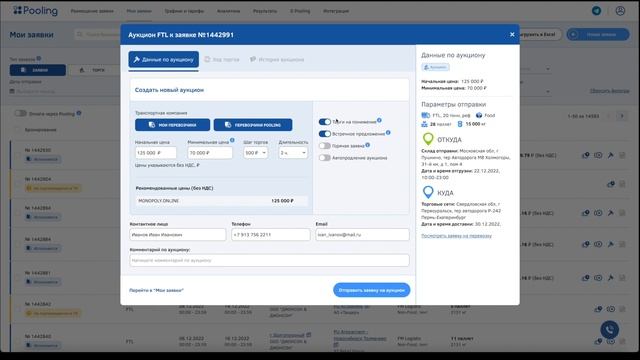This screenshot has width=640, height=360.
Task: Click the auction hammer icon in row 1442881
Action: pos(611,278)
